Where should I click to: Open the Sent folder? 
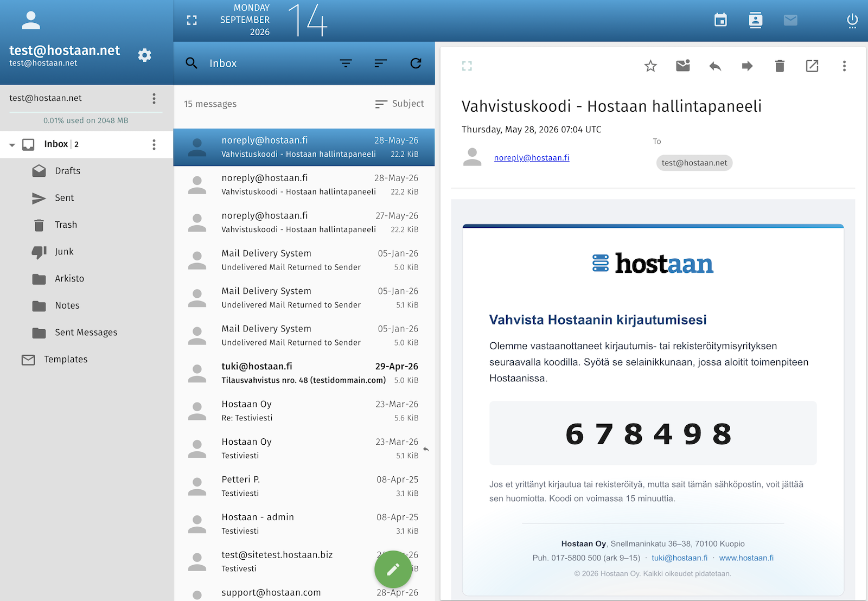tap(87, 198)
